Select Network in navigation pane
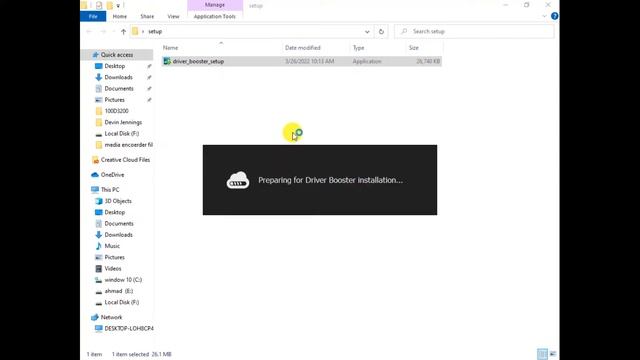640x360 pixels. click(111, 317)
